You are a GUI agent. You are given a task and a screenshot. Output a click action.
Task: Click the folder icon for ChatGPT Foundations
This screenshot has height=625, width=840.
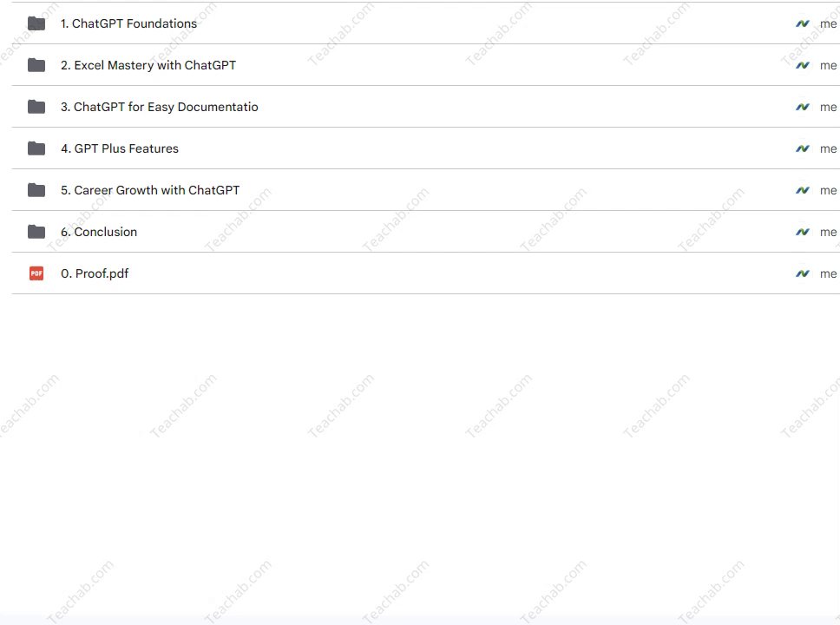(x=36, y=23)
